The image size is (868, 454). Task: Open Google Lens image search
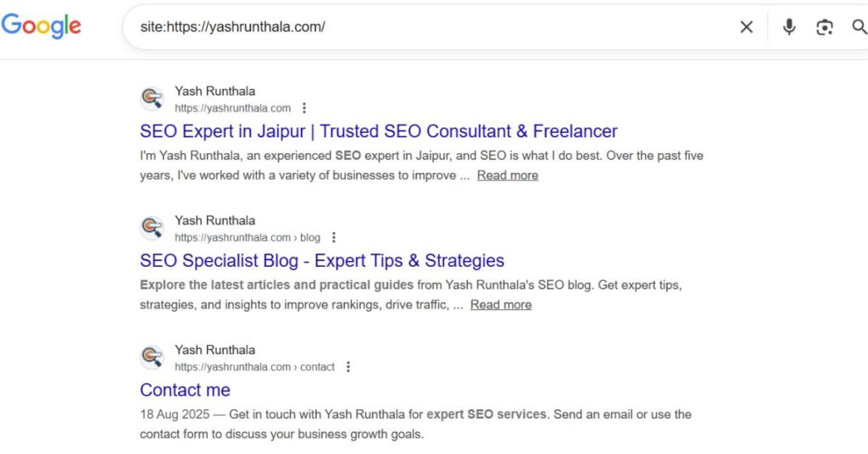pos(824,27)
